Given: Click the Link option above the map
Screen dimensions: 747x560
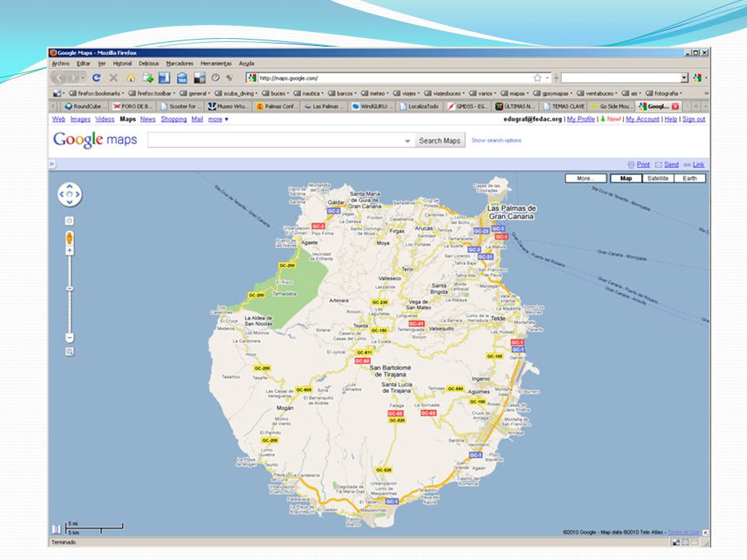Looking at the screenshot, I should (699, 164).
